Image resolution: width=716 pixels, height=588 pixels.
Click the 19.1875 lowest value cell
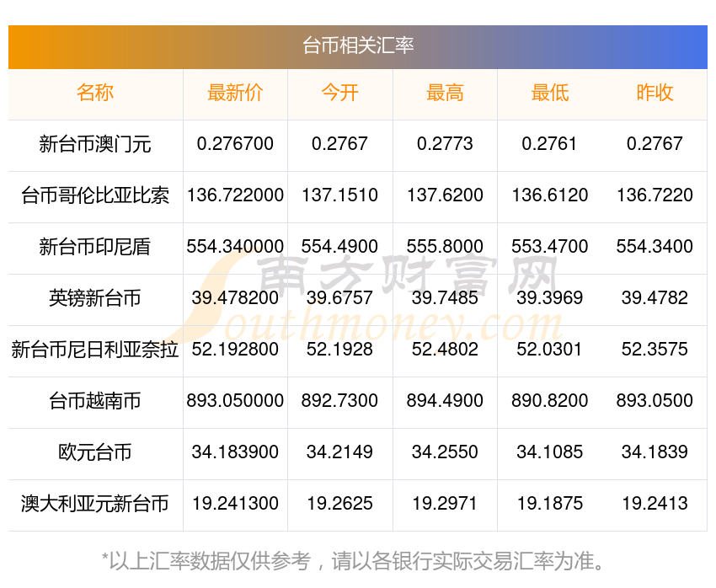tap(550, 504)
